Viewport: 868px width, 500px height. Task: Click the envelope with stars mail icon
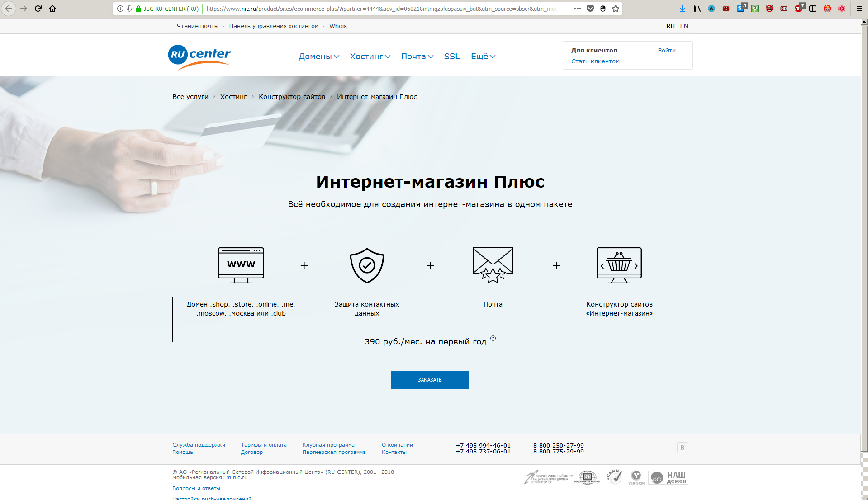click(493, 265)
